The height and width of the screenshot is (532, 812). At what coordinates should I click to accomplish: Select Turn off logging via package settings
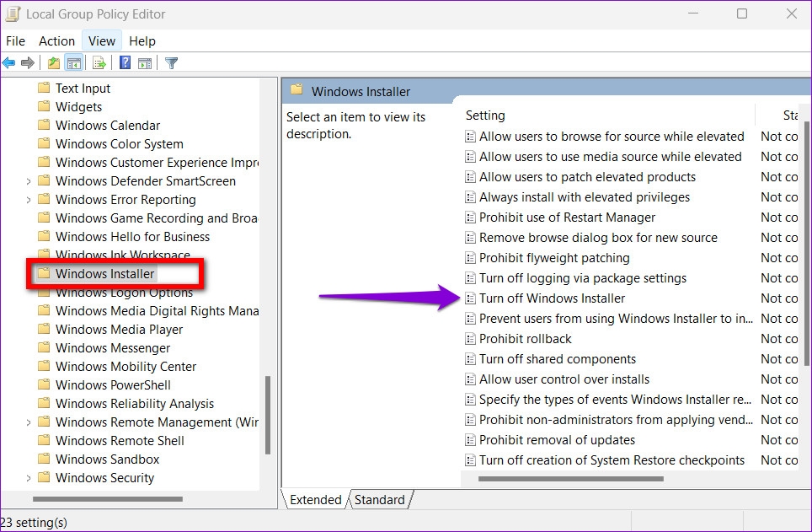coord(583,278)
